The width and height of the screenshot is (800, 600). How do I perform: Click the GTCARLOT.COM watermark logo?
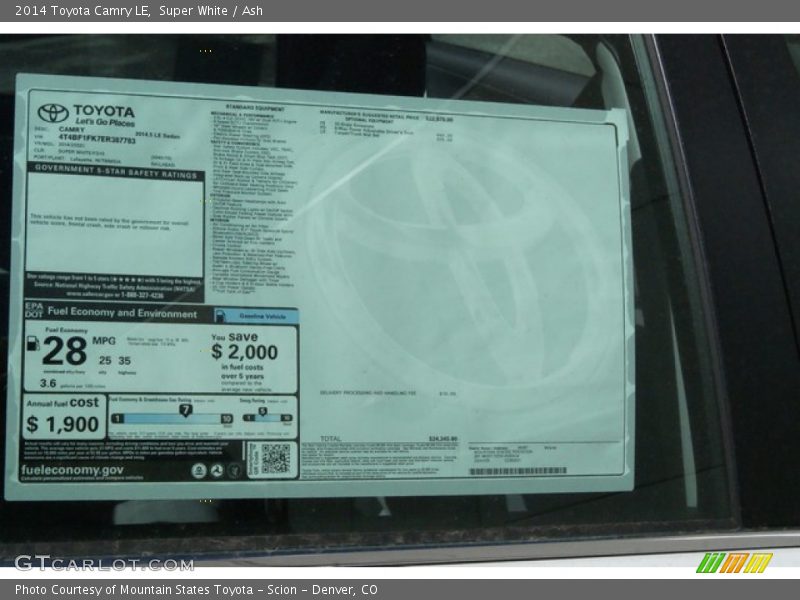point(104,563)
